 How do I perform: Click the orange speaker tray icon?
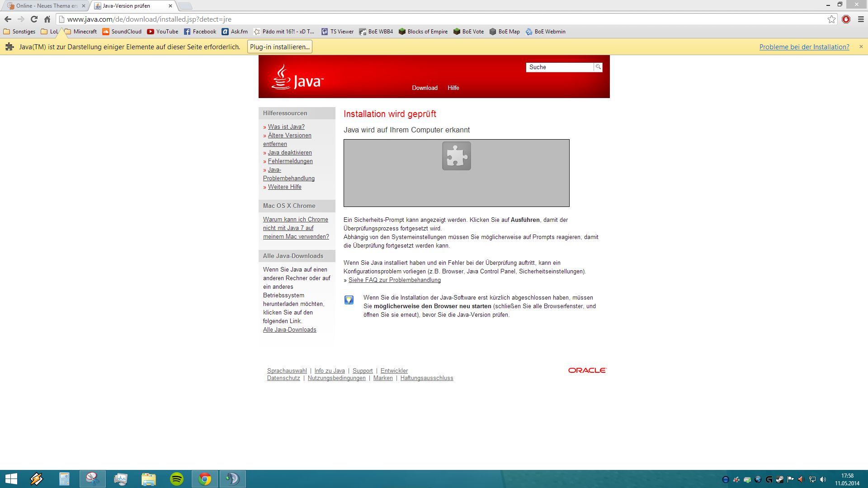point(802,479)
